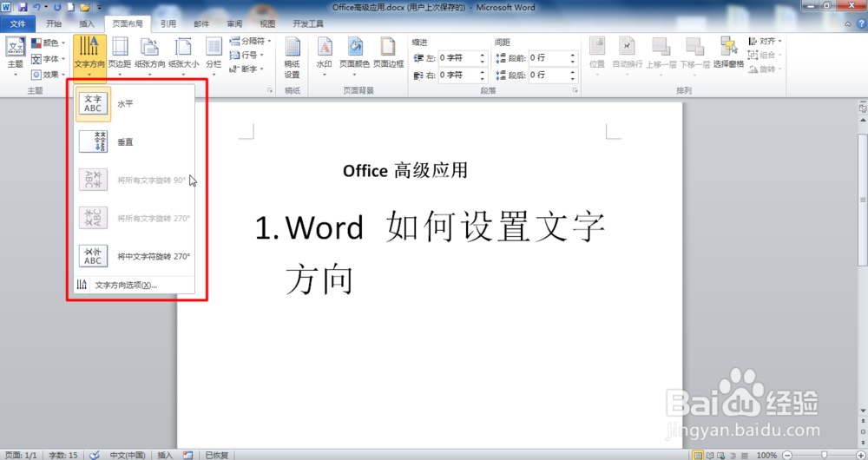The image size is (868, 460).
Task: Click the 页面: 1/1 status bar indicator
Action: point(21,455)
